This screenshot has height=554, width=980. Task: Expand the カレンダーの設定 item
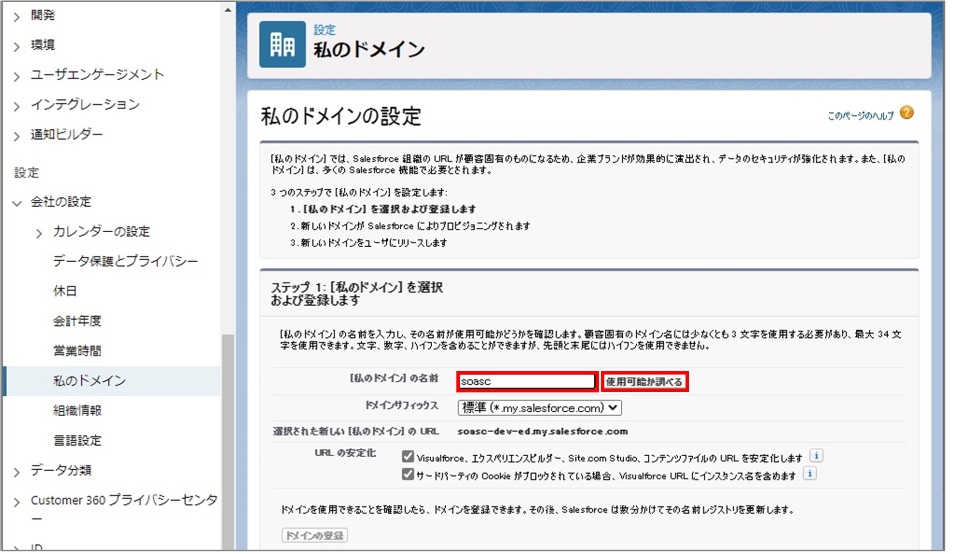39,233
